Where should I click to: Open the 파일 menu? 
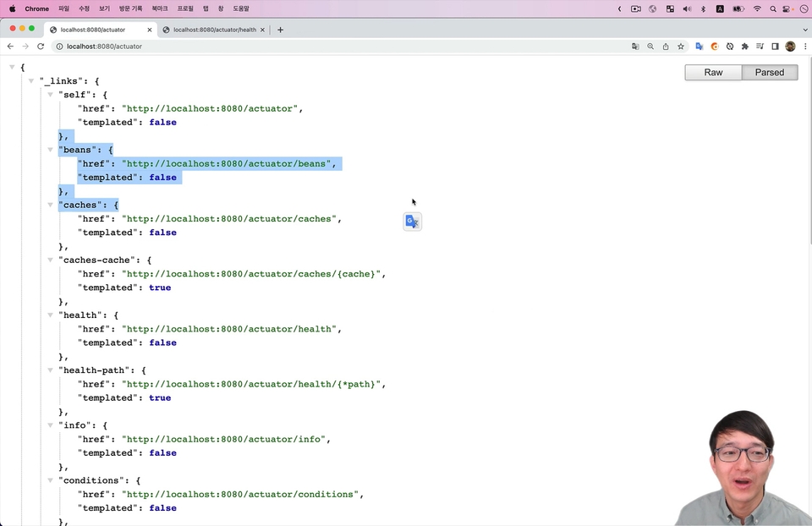tap(63, 8)
